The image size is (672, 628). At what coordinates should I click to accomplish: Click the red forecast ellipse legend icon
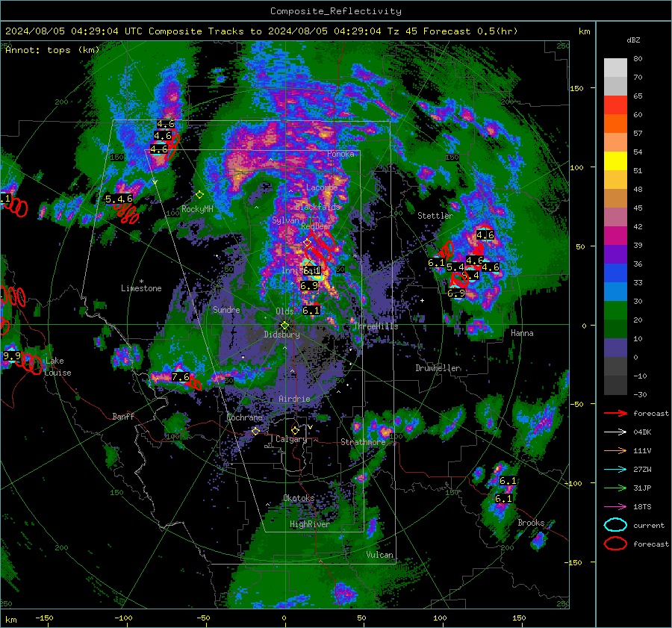[x=615, y=544]
